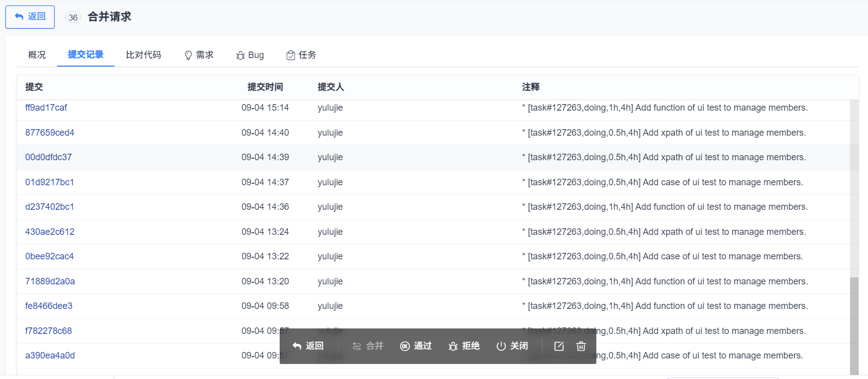Open the Bug tab

pyautogui.click(x=250, y=55)
